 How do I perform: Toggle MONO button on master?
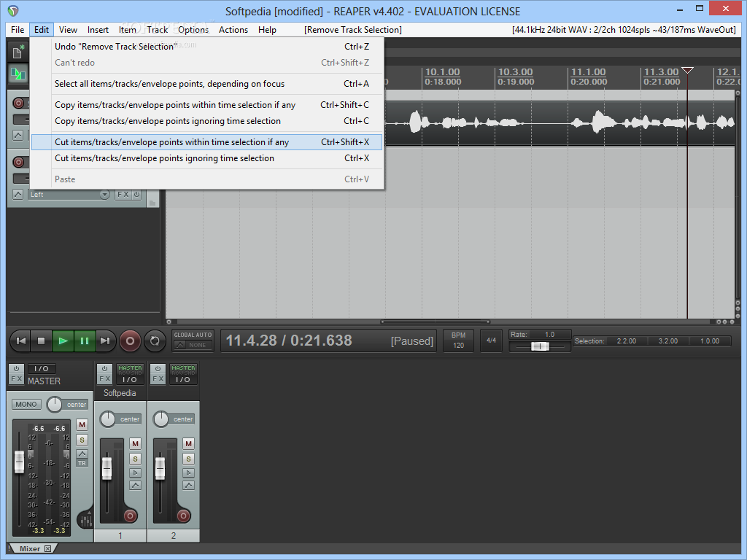pyautogui.click(x=26, y=404)
